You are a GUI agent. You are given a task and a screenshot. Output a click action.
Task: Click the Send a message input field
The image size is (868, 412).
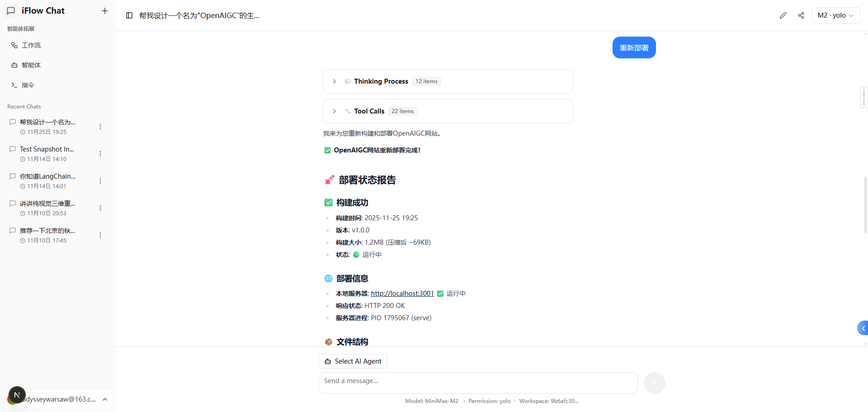point(478,383)
